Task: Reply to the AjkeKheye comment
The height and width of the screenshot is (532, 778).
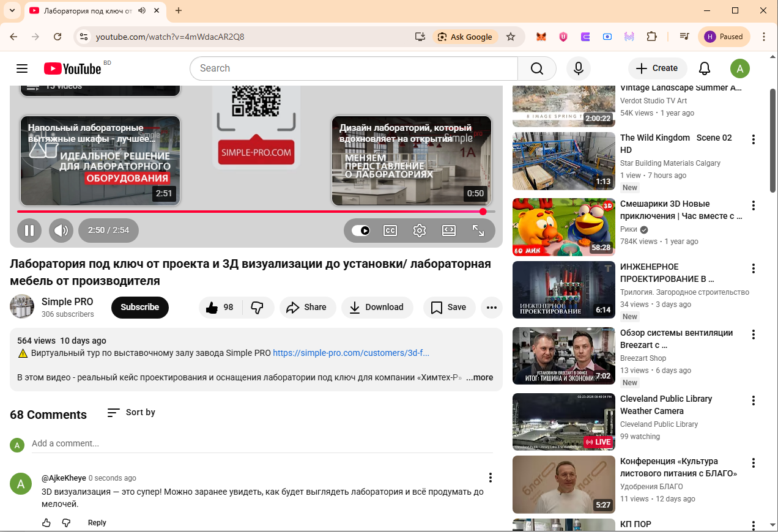Action: click(x=97, y=523)
